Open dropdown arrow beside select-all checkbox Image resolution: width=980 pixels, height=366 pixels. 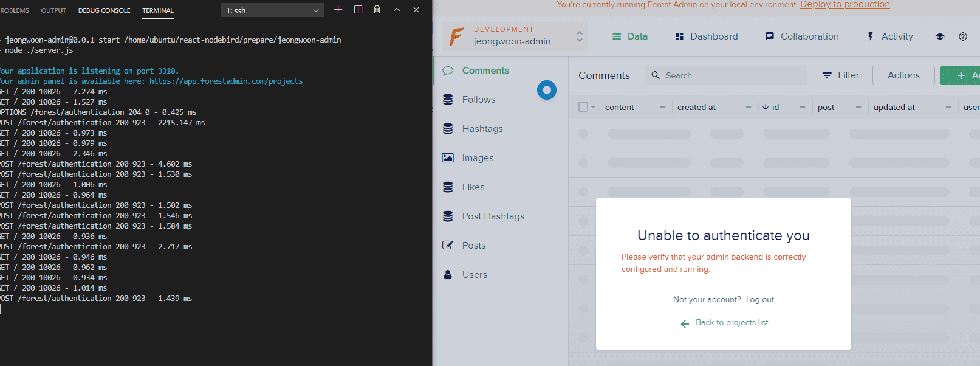click(x=594, y=108)
